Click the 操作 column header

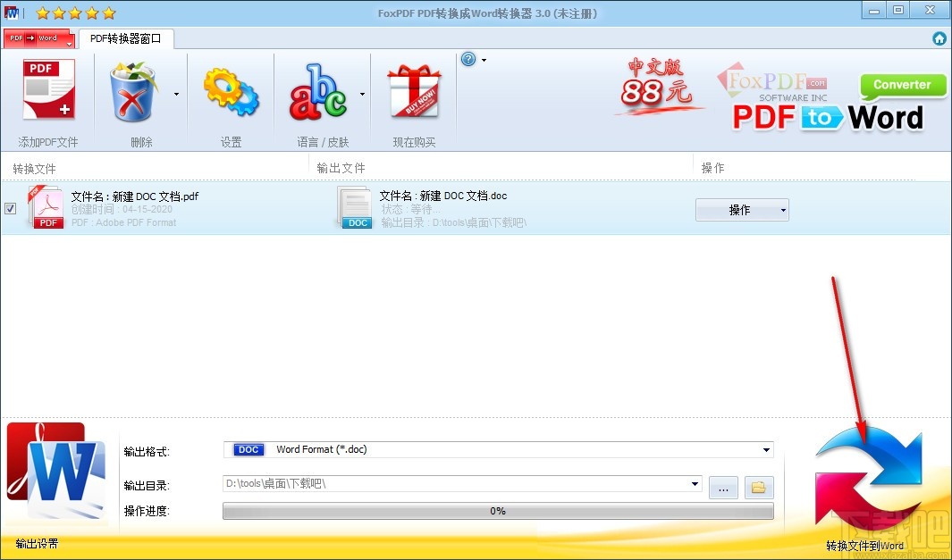(712, 168)
